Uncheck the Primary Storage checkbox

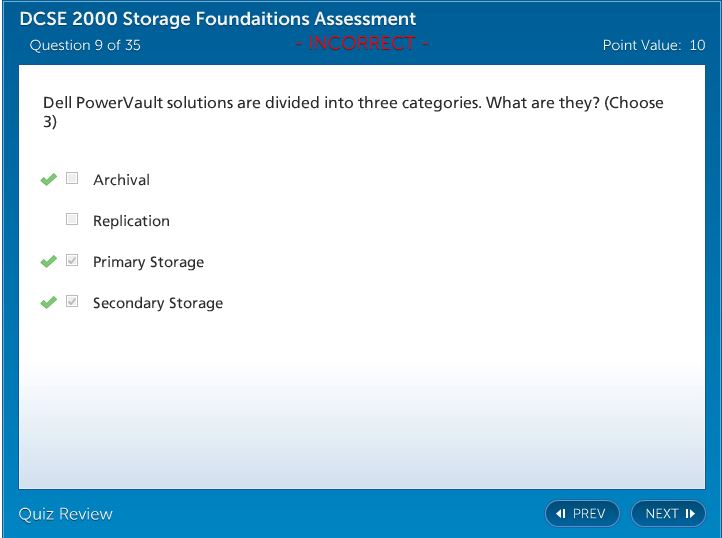pos(72,261)
